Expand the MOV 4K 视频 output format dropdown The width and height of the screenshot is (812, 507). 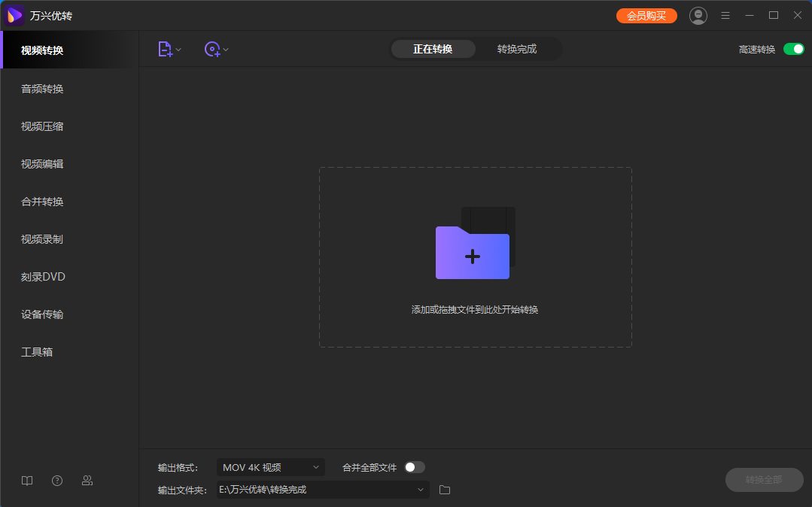pos(271,467)
